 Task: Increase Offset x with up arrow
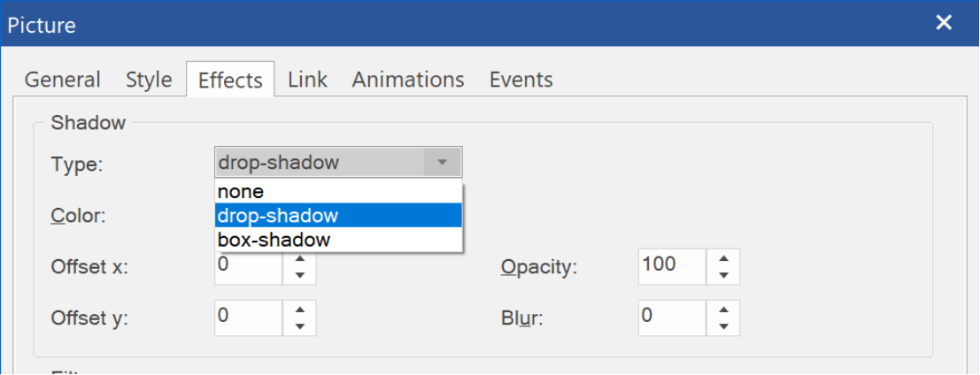299,259
